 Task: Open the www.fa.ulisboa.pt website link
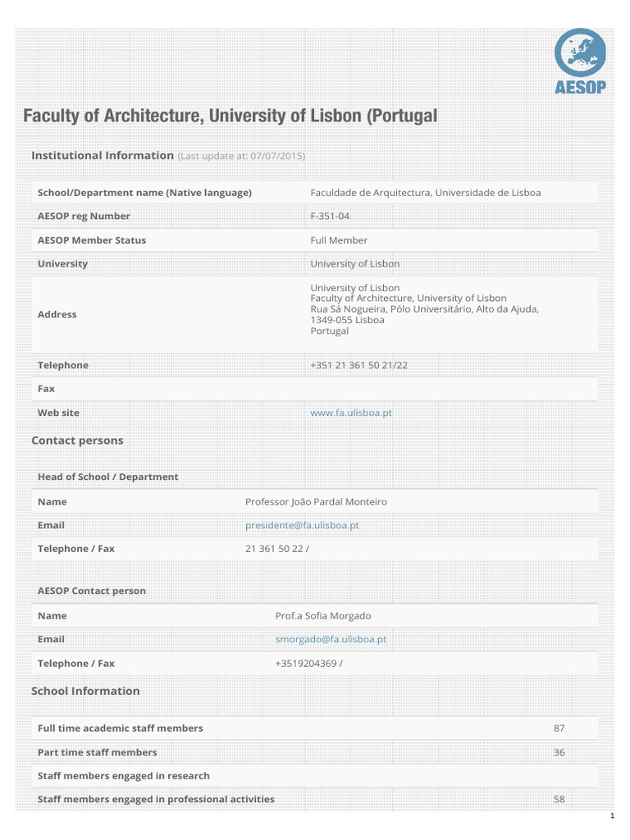tap(351, 413)
